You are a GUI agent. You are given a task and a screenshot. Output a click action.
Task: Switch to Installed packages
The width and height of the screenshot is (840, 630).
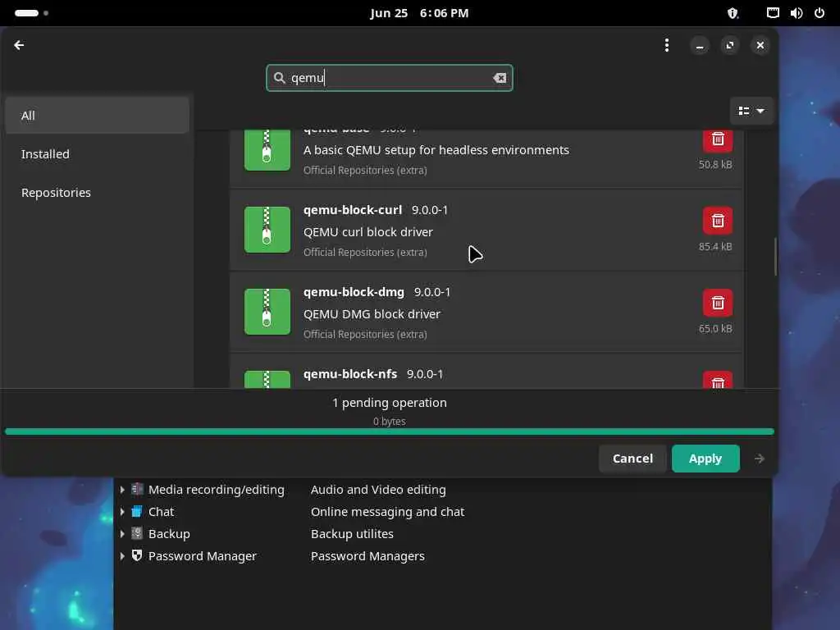pos(97,153)
